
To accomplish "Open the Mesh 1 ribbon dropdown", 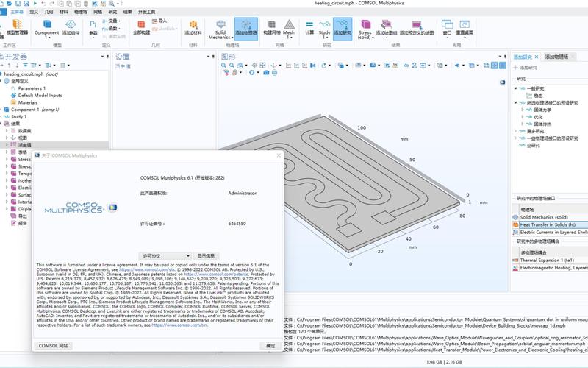I will click(x=289, y=29).
